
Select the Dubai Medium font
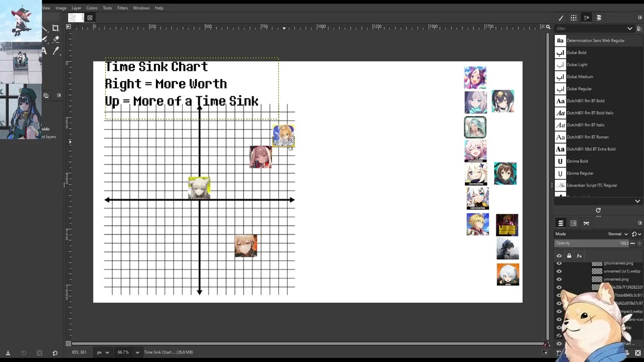(x=598, y=76)
